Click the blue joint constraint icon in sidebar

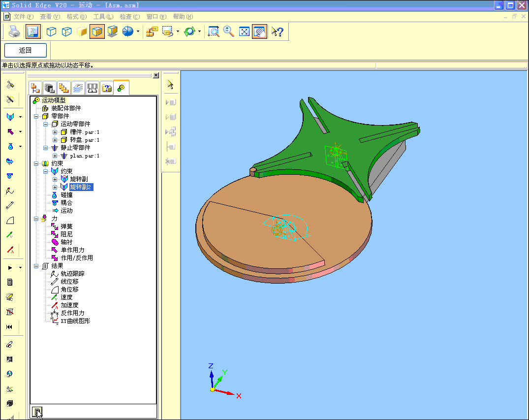10,117
